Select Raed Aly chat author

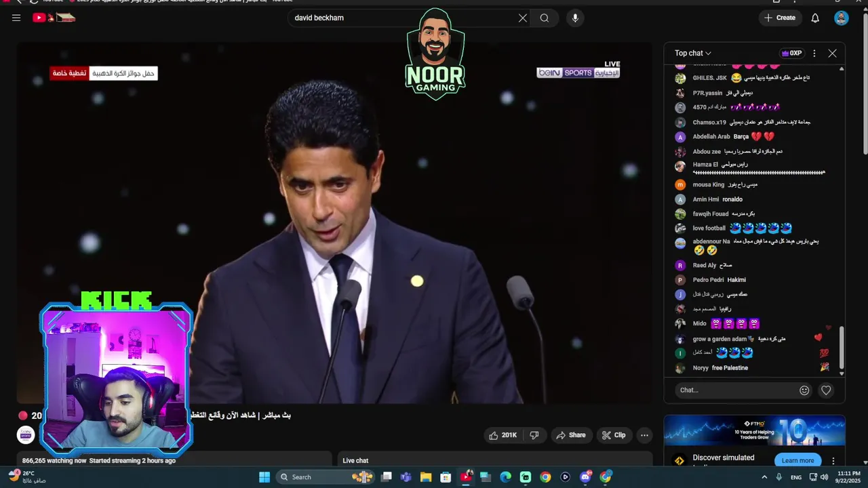[705, 266]
